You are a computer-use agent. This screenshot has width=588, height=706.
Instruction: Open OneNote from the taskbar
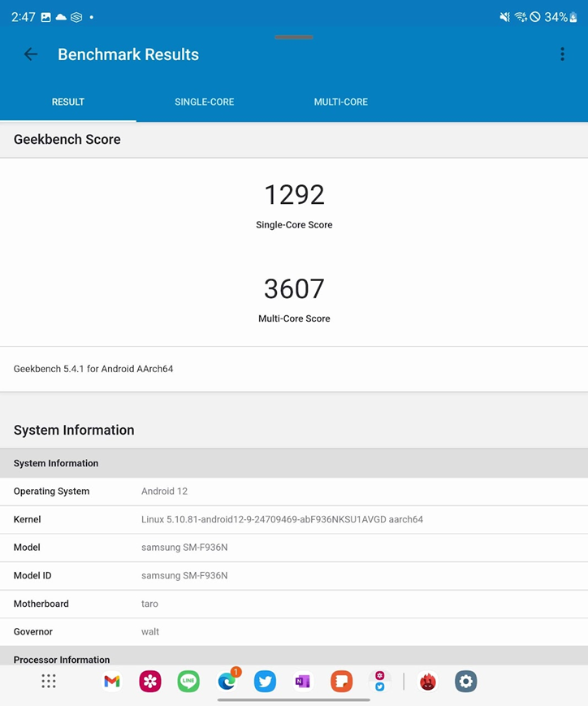coord(303,682)
